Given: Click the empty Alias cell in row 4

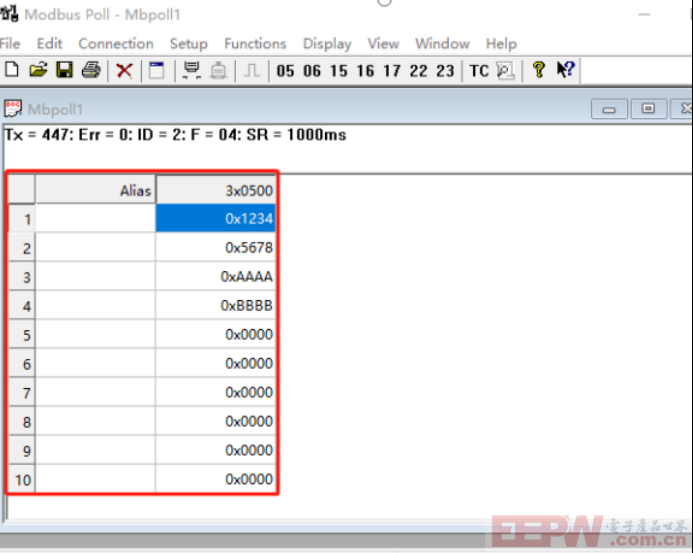Looking at the screenshot, I should [x=95, y=305].
